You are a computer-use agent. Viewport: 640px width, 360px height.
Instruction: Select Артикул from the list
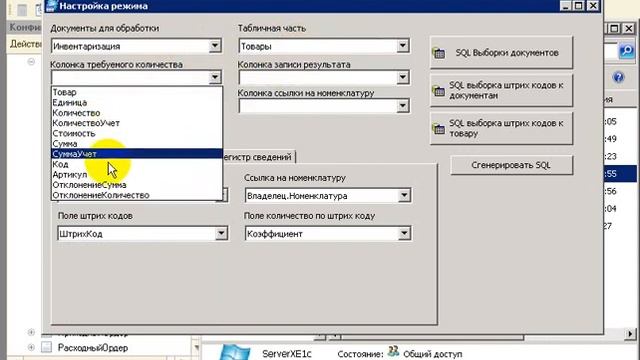coord(137,174)
